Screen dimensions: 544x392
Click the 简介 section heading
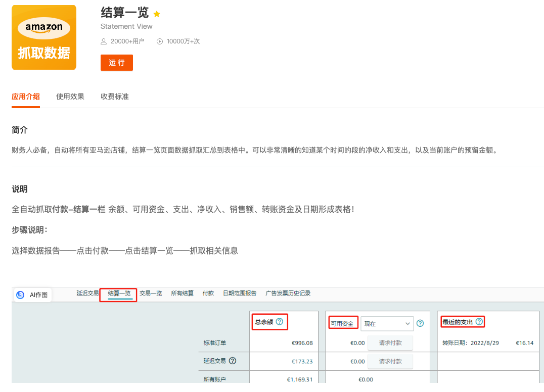coord(19,130)
